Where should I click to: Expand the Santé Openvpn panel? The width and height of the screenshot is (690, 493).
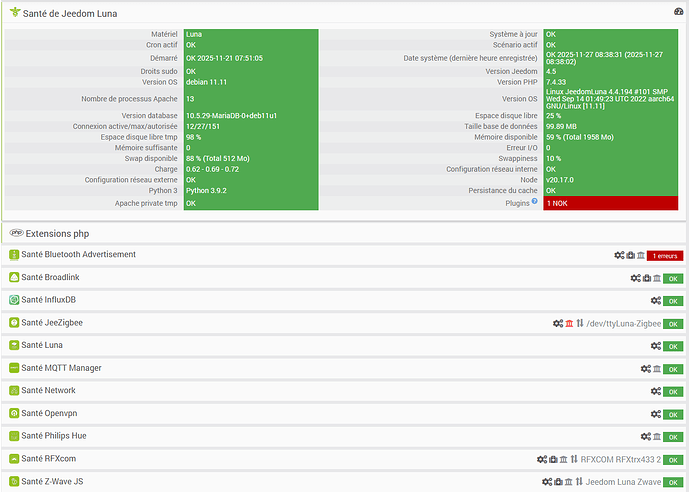pos(49,413)
